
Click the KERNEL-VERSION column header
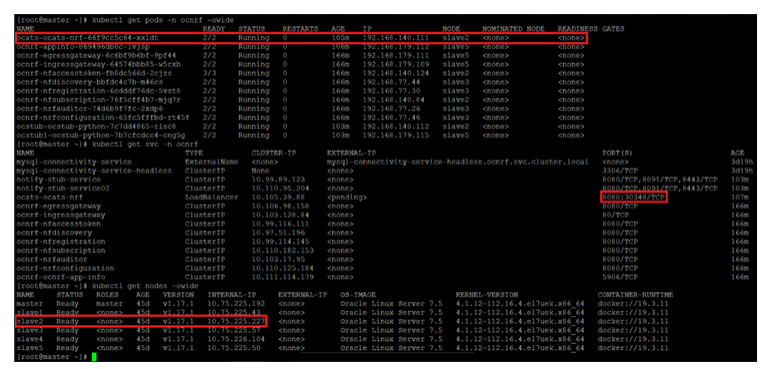click(x=487, y=295)
